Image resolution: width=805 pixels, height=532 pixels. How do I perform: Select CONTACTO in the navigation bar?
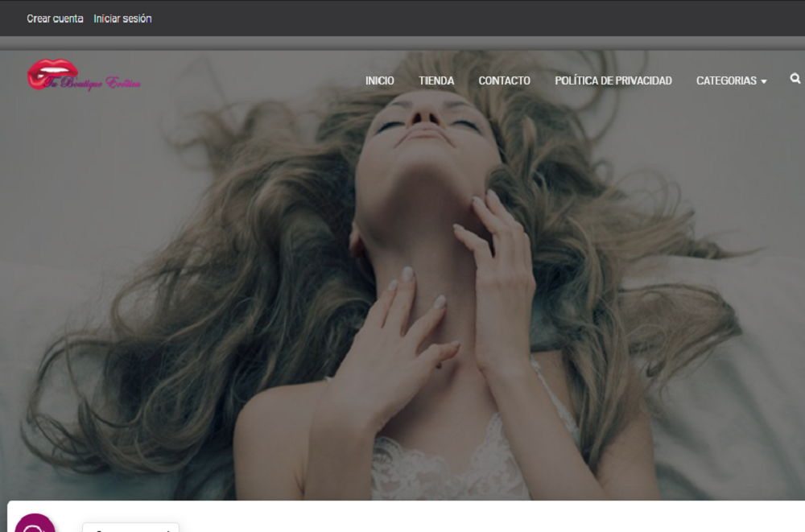point(504,80)
